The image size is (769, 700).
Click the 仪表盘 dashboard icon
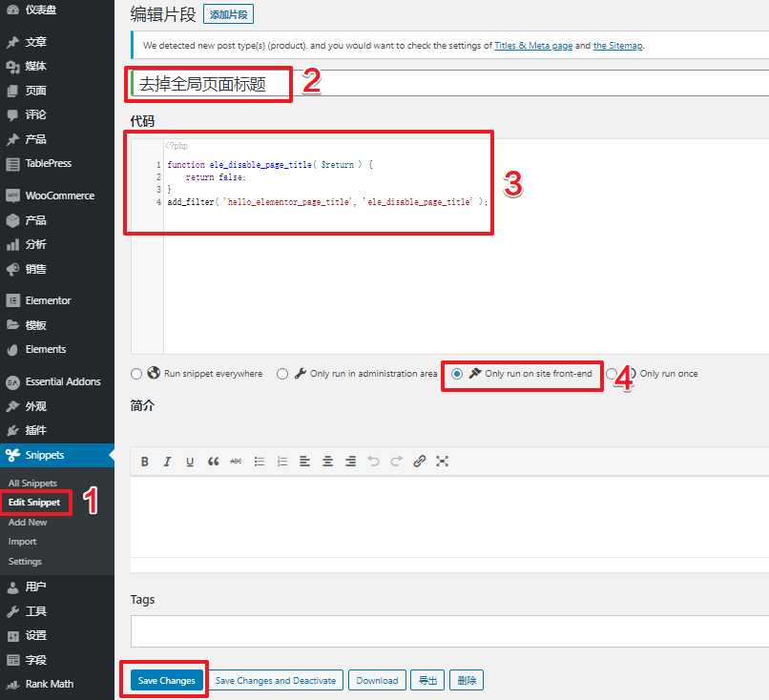coord(12,10)
